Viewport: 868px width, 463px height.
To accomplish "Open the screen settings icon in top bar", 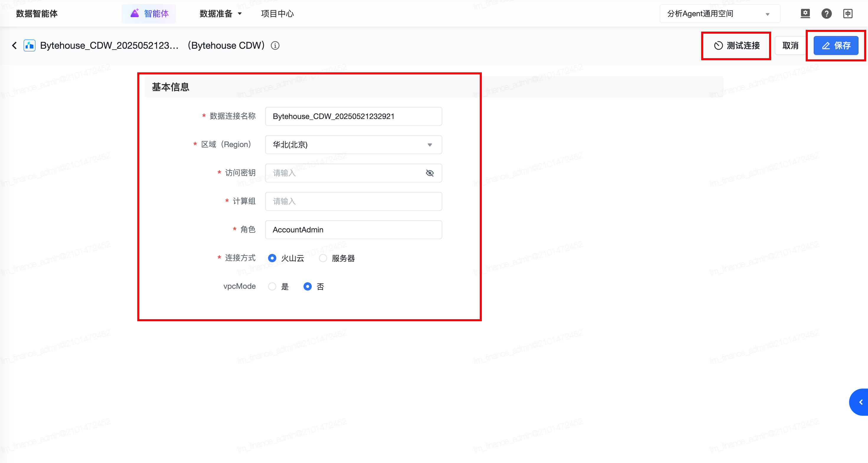I will tap(805, 14).
